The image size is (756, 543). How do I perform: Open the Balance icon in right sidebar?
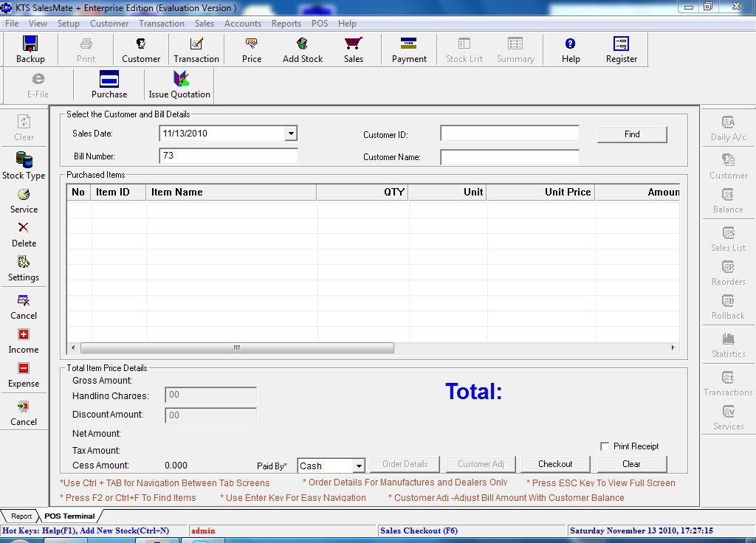pos(728,201)
